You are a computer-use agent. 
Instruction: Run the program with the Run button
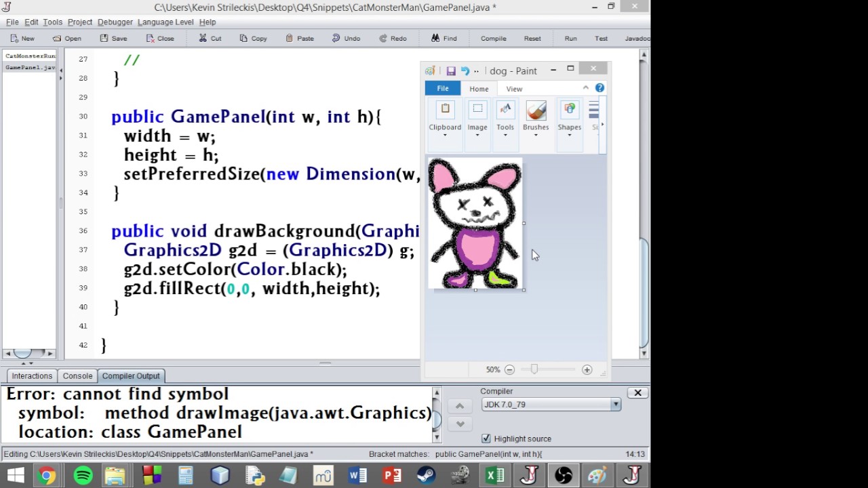tap(571, 39)
